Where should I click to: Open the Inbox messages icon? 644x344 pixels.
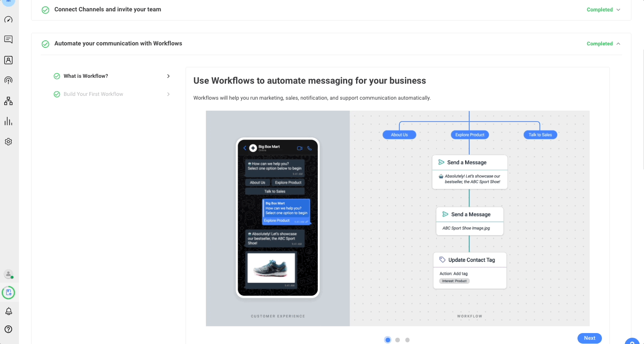[x=8, y=39]
